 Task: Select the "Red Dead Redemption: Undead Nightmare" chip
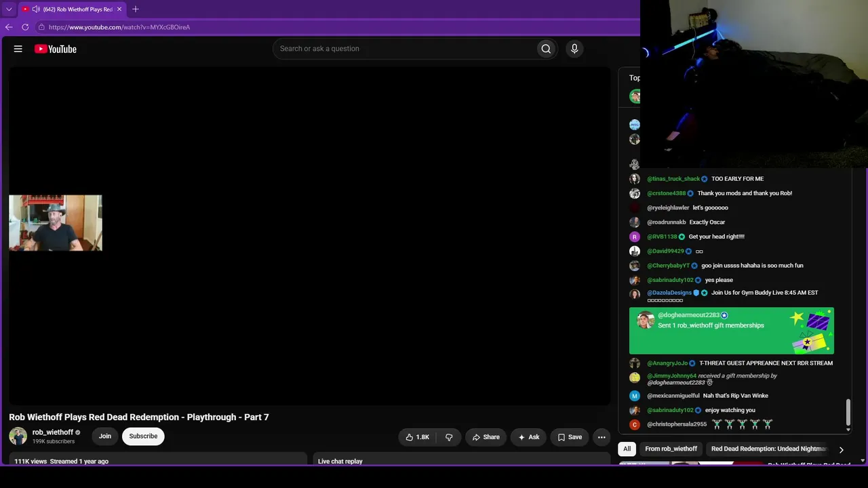point(769,449)
